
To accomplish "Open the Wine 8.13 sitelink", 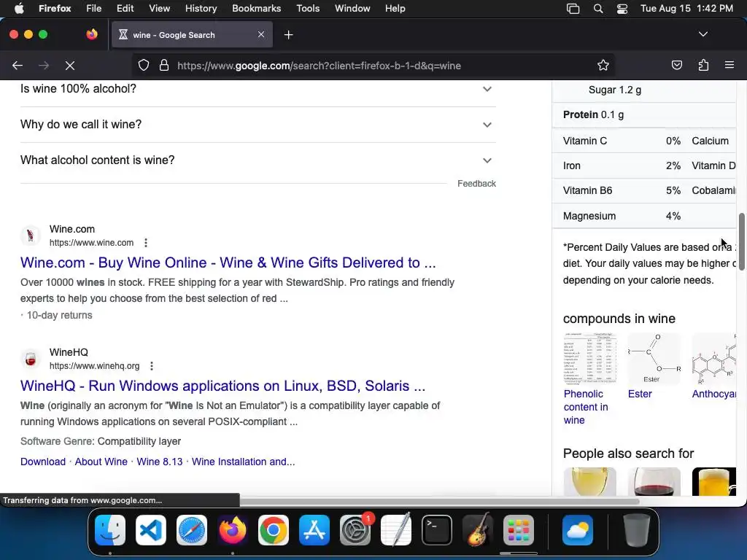I will click(x=160, y=462).
